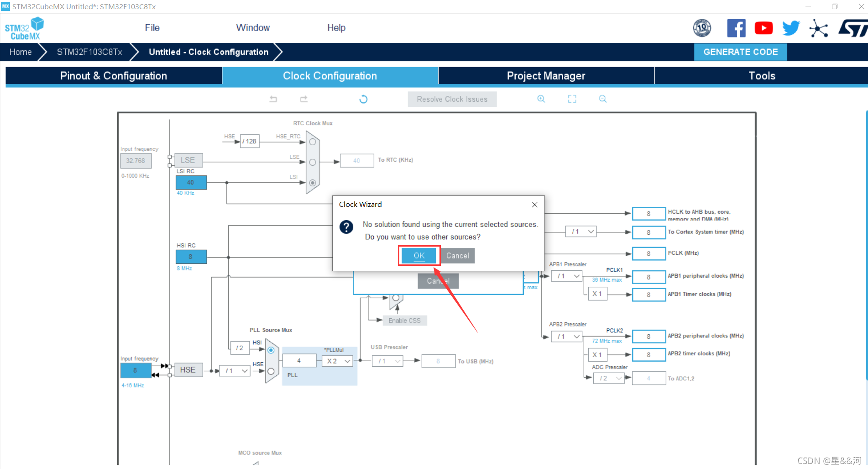Click the PLL input value 4 box
The width and height of the screenshot is (868, 469).
[299, 361]
